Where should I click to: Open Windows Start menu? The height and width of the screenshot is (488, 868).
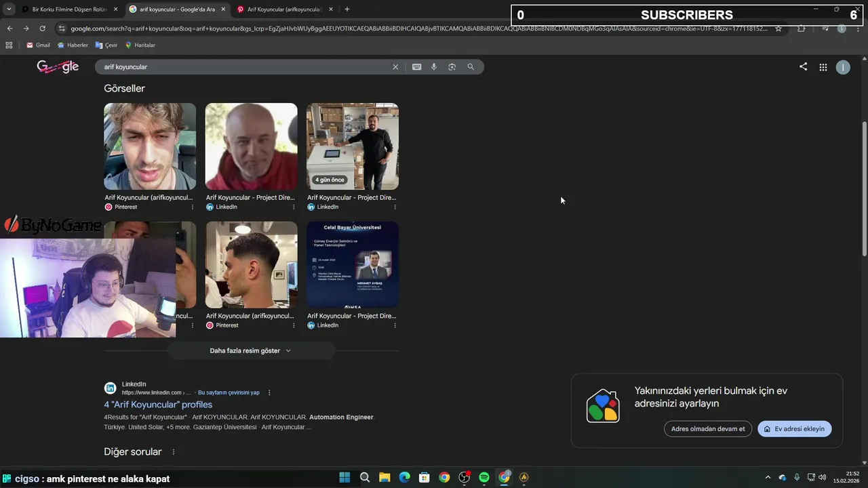click(344, 477)
